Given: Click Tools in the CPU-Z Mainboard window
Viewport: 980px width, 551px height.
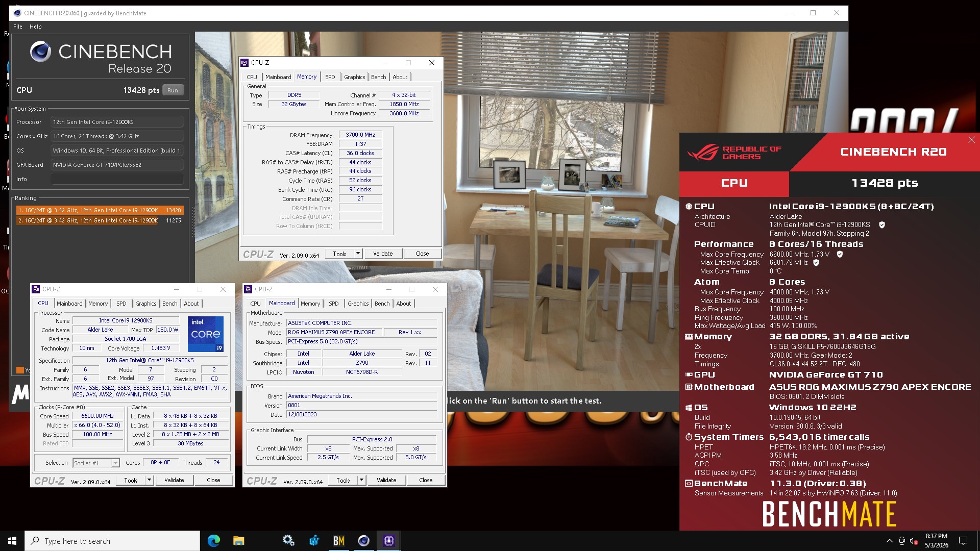Looking at the screenshot, I should tap(343, 480).
